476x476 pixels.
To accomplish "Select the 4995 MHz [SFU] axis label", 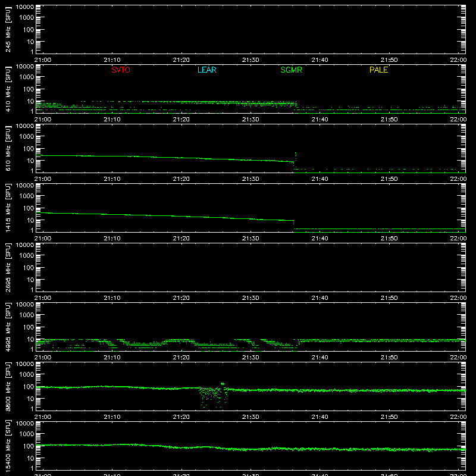I will coord(8,327).
